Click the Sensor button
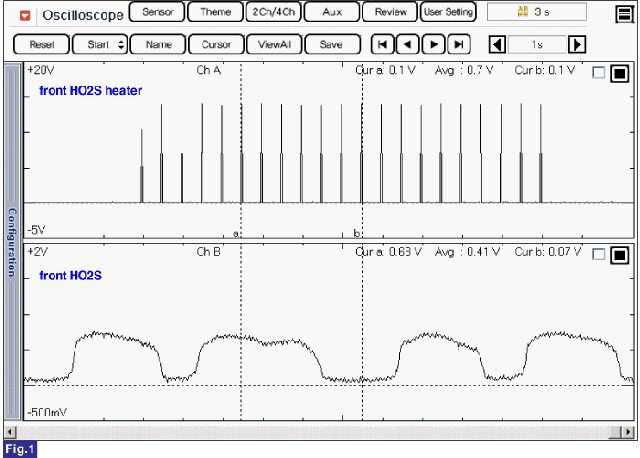Screen dimensions: 640x458 click(x=157, y=12)
